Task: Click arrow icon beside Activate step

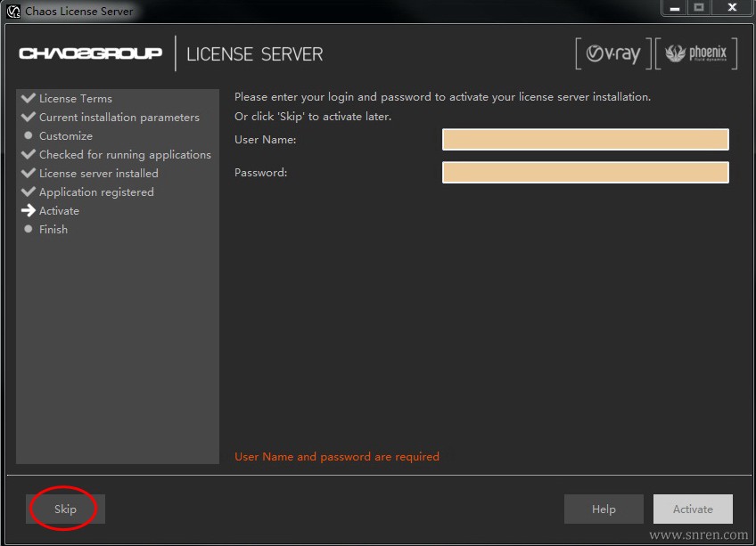Action: coord(29,210)
